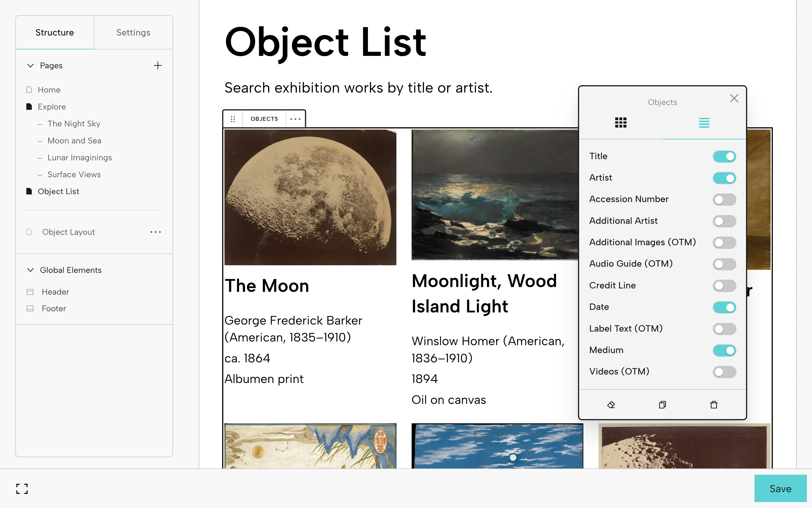Click the Explore page icon
This screenshot has width=812, height=508.
point(29,106)
